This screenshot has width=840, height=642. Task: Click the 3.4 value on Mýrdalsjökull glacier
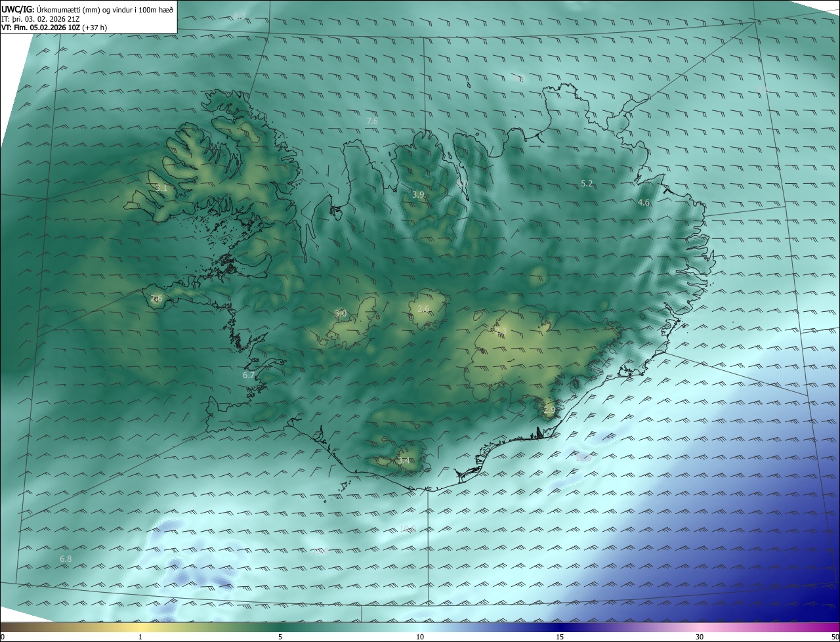coord(404,460)
